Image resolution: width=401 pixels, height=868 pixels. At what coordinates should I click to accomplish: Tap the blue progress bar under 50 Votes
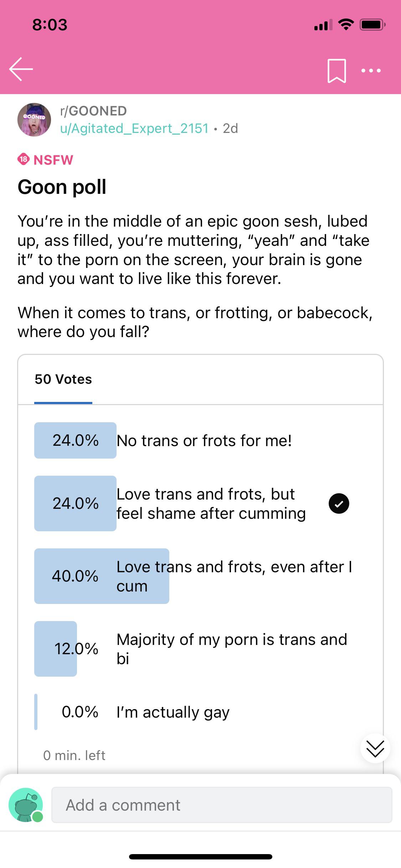[x=63, y=403]
